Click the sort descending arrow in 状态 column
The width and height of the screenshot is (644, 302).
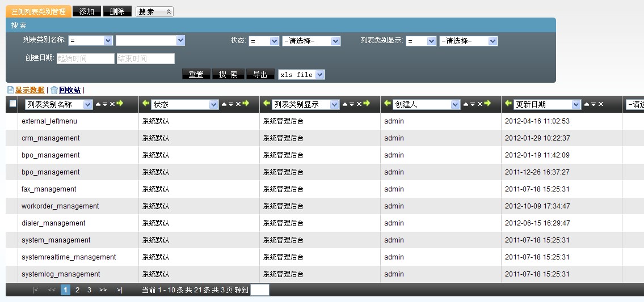point(231,104)
